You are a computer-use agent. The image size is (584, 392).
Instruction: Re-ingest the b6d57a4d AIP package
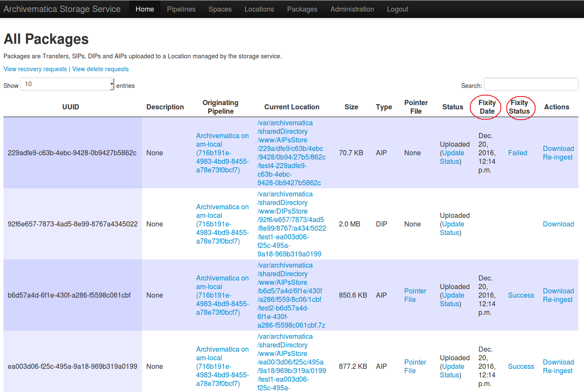(557, 299)
